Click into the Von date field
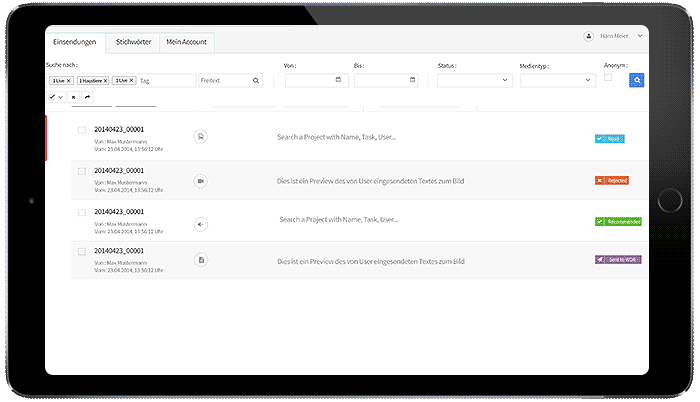Image resolution: width=700 pixels, height=402 pixels. pyautogui.click(x=317, y=80)
